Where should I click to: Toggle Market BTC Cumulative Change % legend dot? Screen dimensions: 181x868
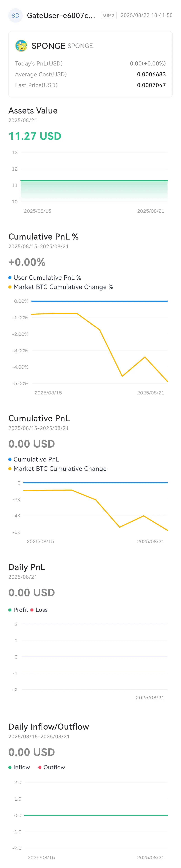(x=10, y=287)
